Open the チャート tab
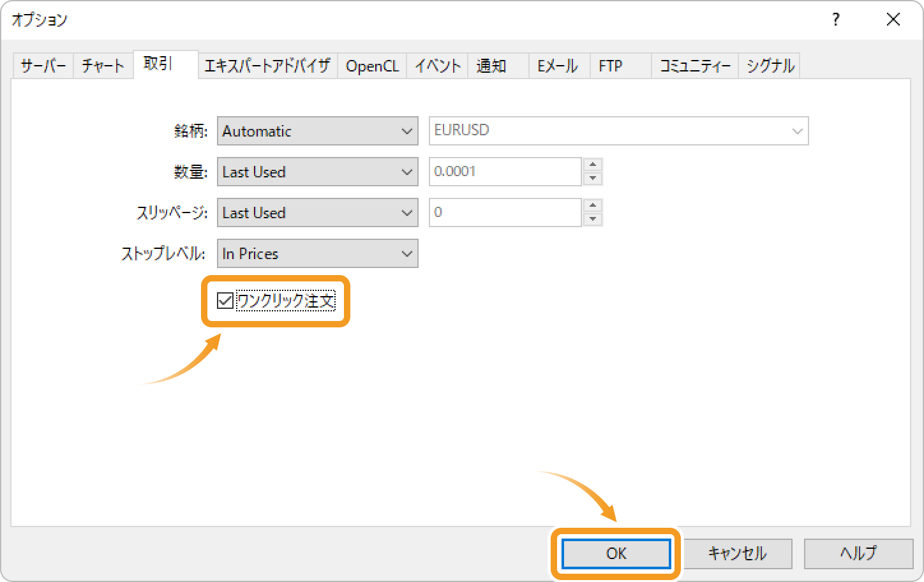Screen dimensions: 924x582 tap(103, 66)
